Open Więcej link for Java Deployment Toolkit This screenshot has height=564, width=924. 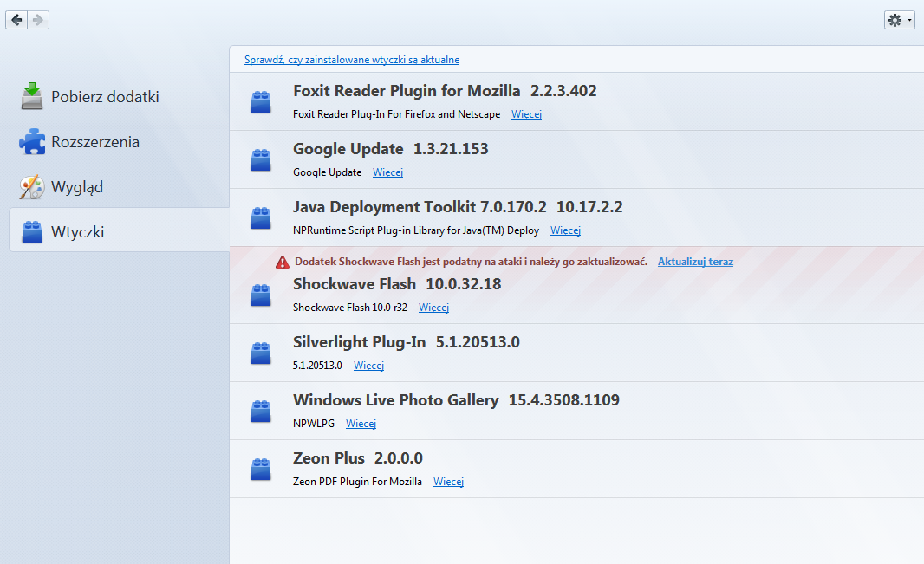(566, 230)
